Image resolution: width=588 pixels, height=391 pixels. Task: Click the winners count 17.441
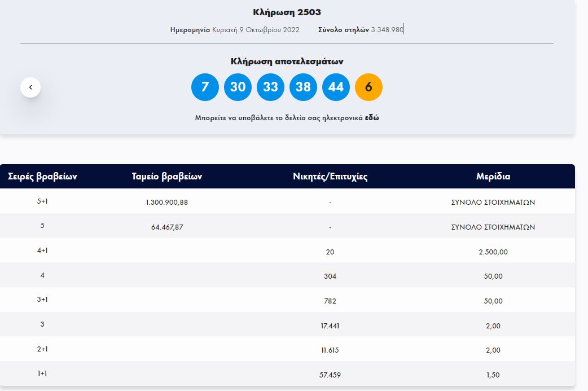point(330,326)
